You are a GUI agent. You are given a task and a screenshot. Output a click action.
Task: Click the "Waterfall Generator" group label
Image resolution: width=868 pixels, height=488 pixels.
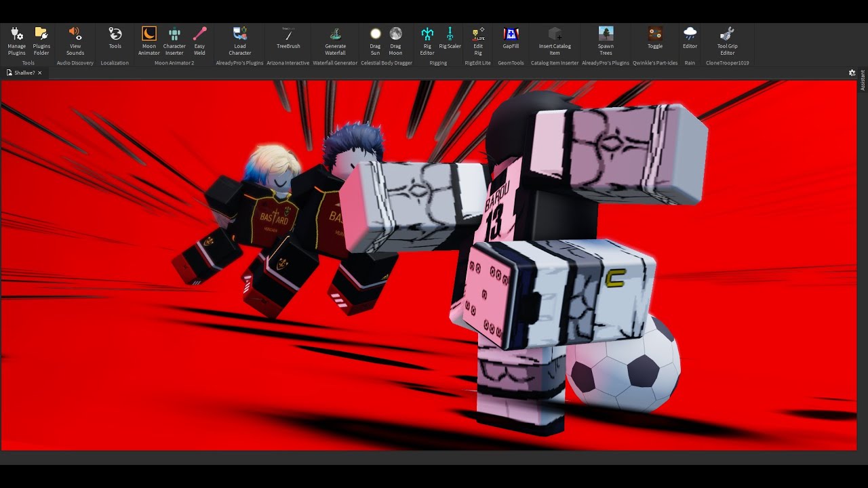point(335,63)
